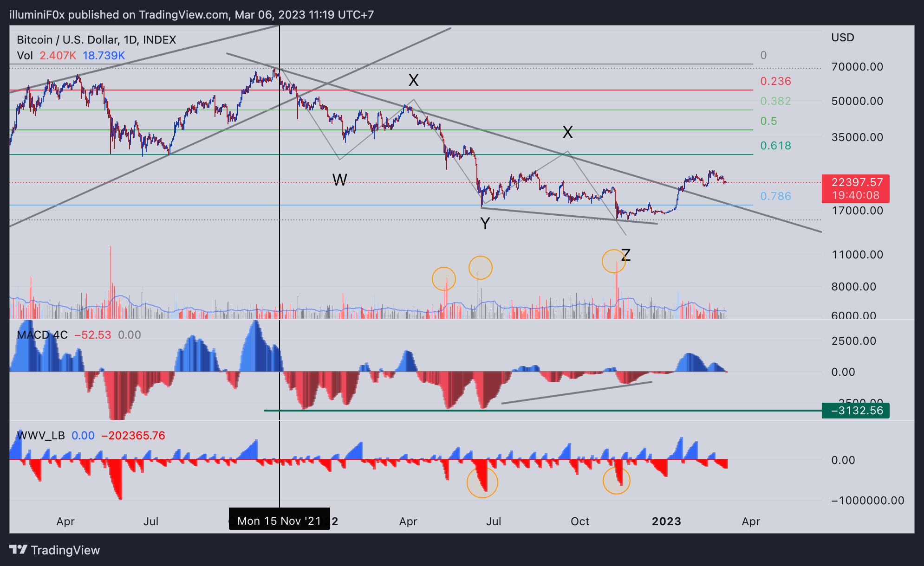Click the published-on TradingView.com header text
The image size is (924, 566).
(191, 15)
